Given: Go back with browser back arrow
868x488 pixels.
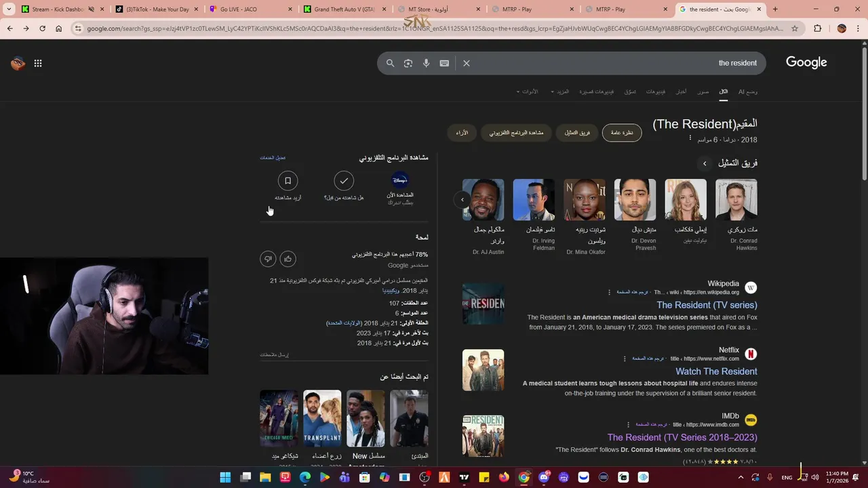Looking at the screenshot, I should pos(9,28).
